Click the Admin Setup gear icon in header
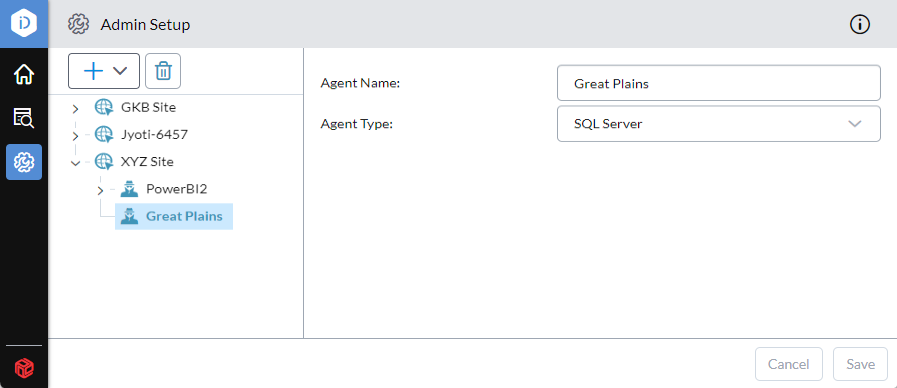 pos(78,24)
